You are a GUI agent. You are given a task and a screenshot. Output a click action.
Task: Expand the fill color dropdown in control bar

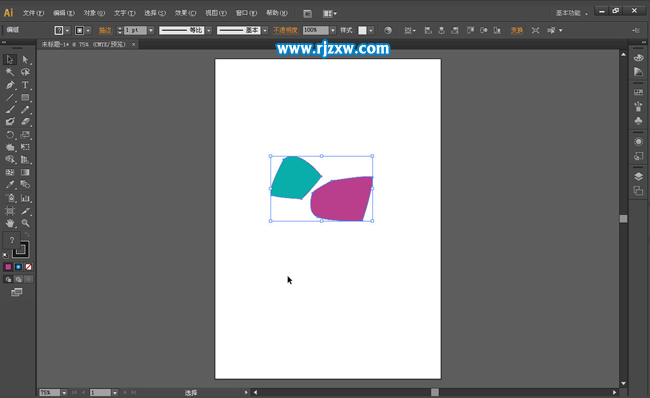[x=67, y=31]
